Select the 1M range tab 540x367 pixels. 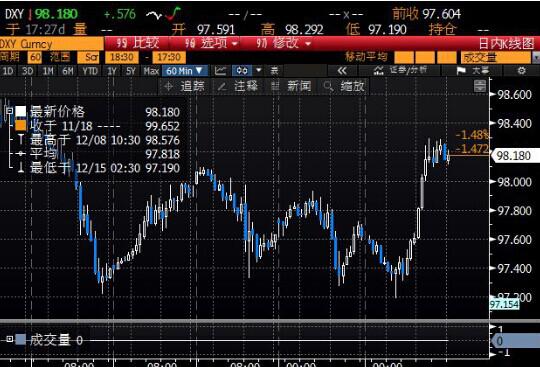click(48, 71)
